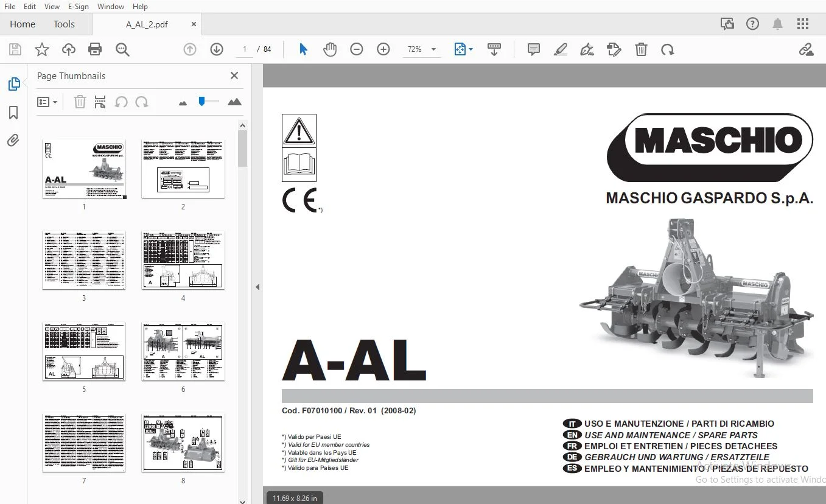This screenshot has width=826, height=504.
Task: Select page 4 thumbnail
Action: pos(183,260)
